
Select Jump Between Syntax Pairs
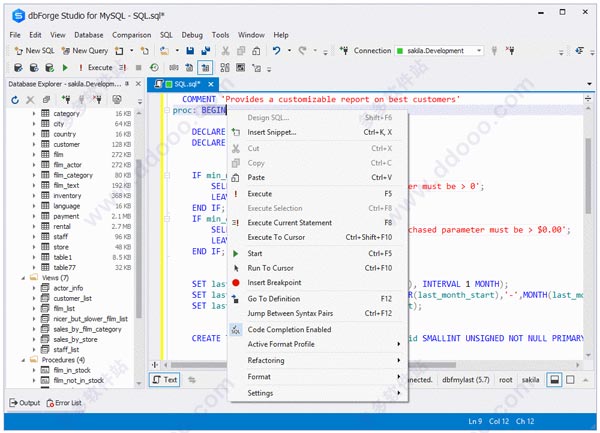pyautogui.click(x=318, y=314)
